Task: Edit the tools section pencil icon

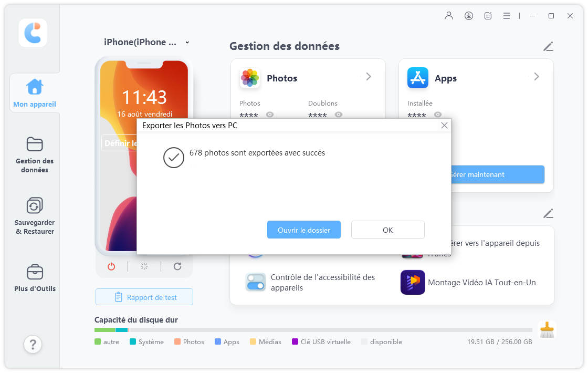Action: [x=548, y=213]
